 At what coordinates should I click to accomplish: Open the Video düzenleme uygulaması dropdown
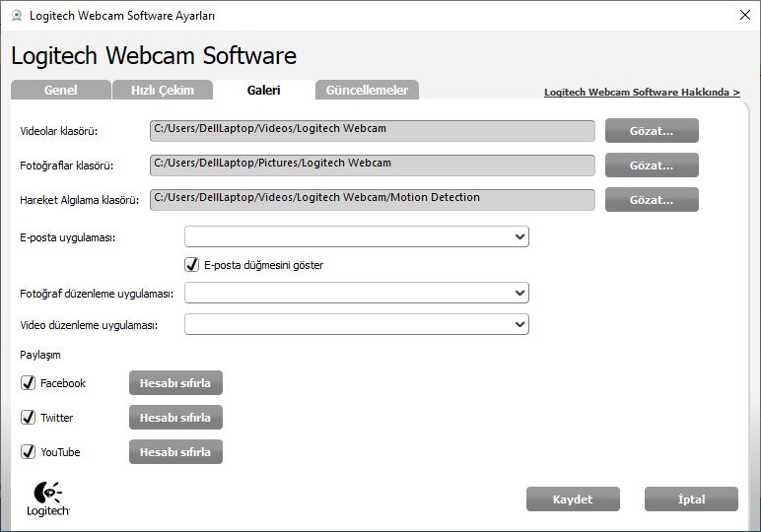click(x=357, y=324)
